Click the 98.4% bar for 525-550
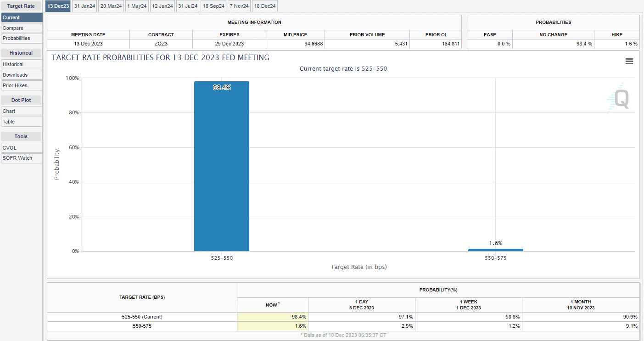The image size is (644, 341). (221, 166)
